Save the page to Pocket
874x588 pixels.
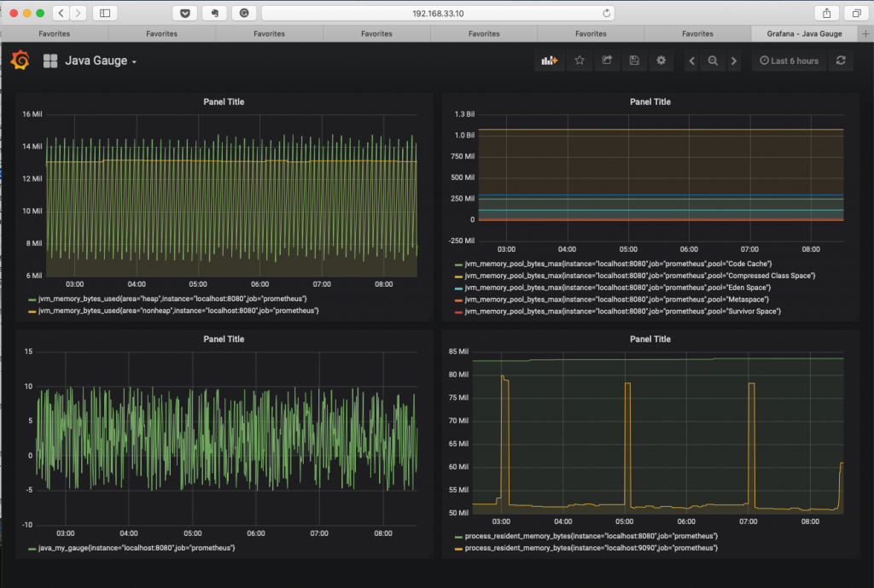click(x=184, y=13)
